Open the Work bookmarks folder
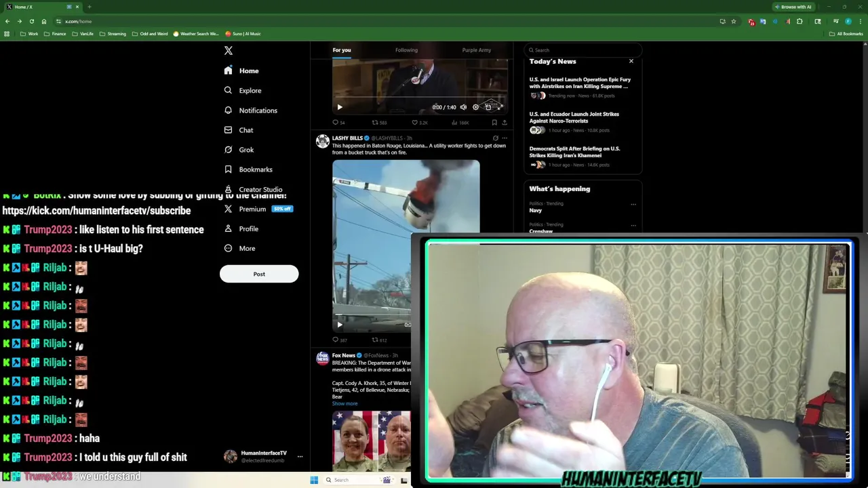This screenshot has width=868, height=488. point(29,34)
